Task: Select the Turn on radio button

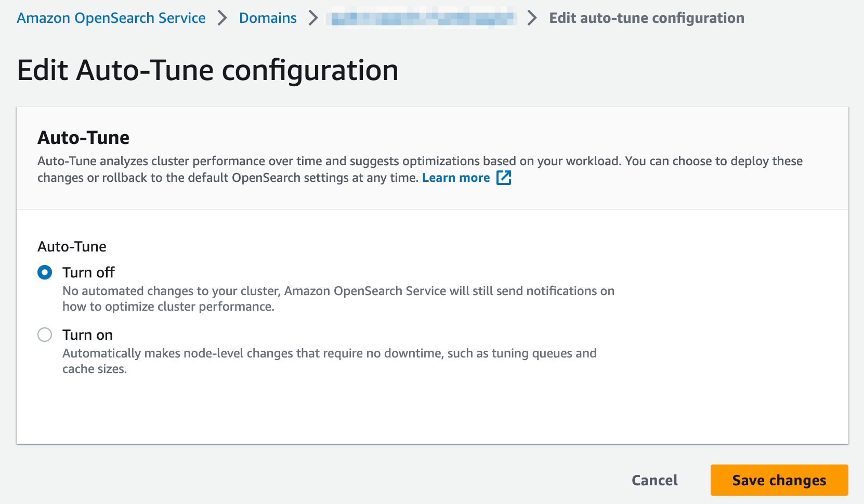Action: (x=45, y=335)
